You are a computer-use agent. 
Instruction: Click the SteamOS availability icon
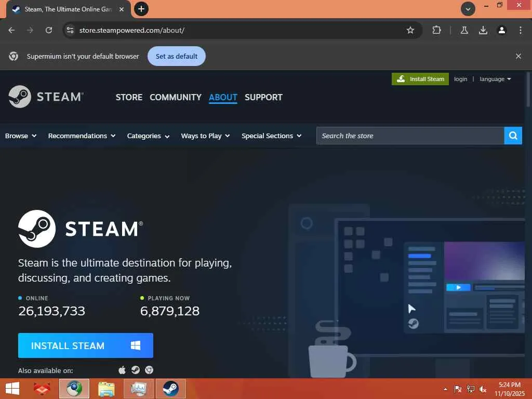pyautogui.click(x=136, y=370)
